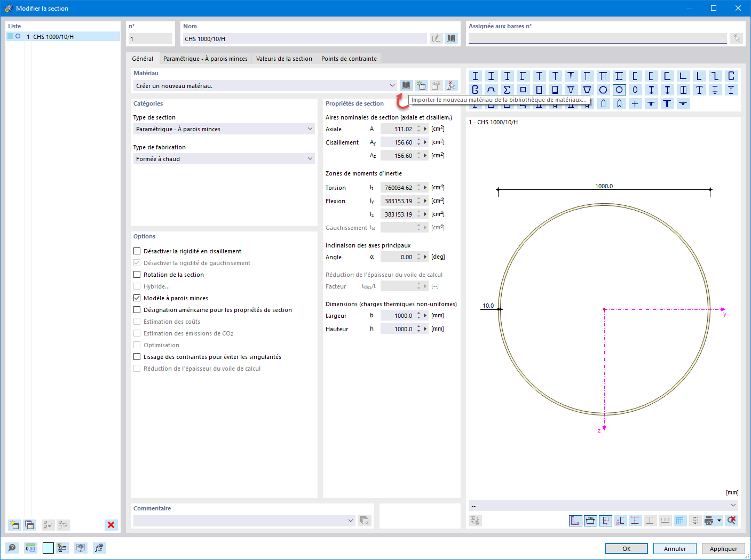Toggle the dimensions display icon under preview
751x560 pixels.
[590, 521]
